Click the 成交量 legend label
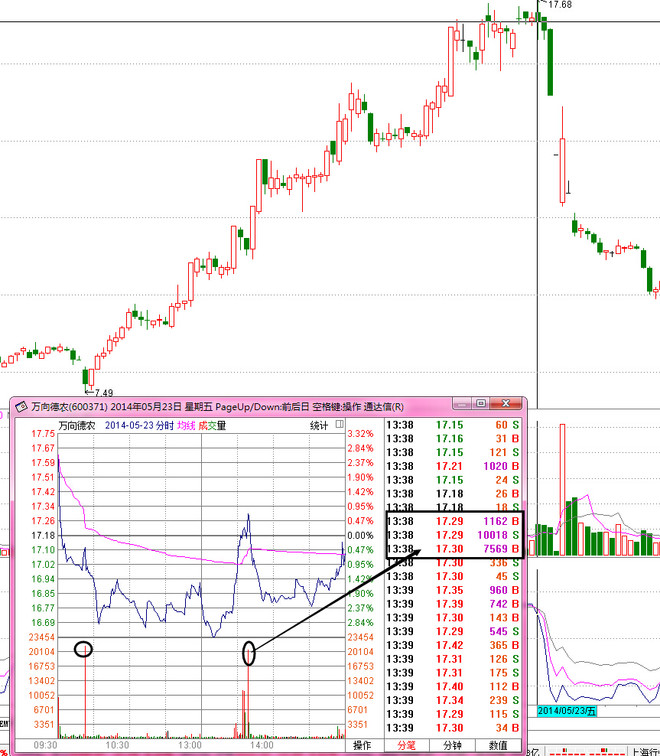The image size is (660, 756). coord(212,425)
